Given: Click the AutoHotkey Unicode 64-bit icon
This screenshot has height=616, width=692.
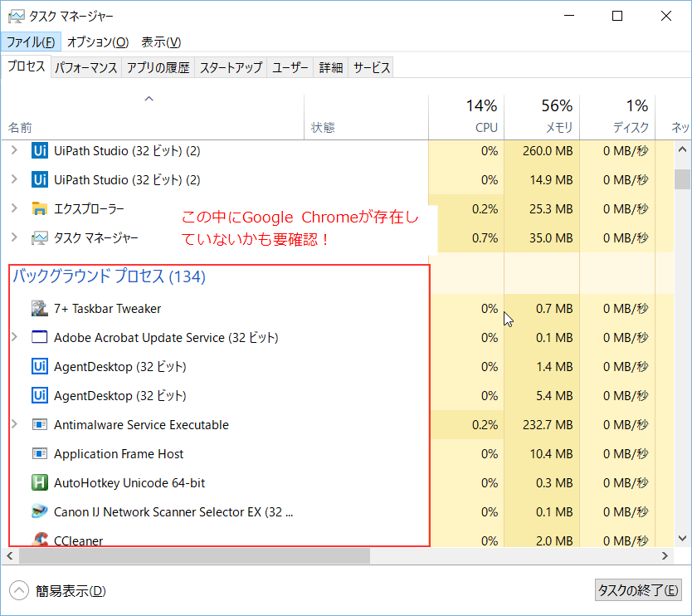Looking at the screenshot, I should point(40,482).
